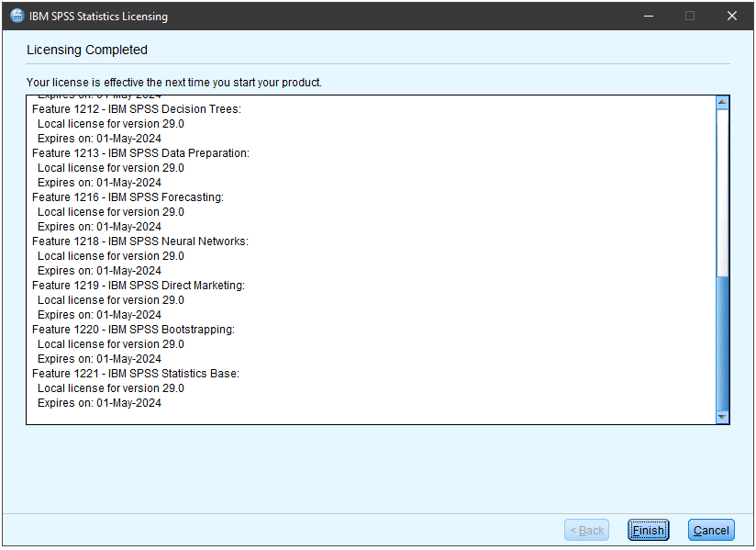Click the Finish button
The image size is (756, 550).
648,530
